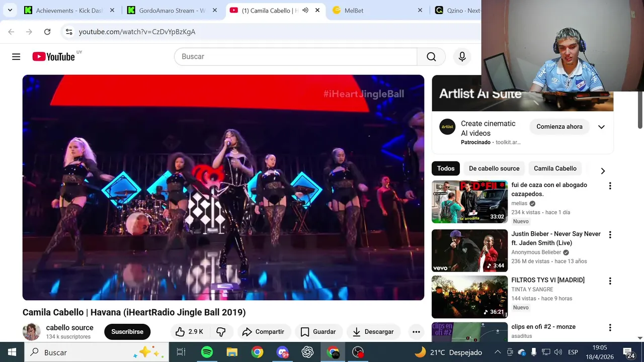
Task: Open more actions menu beside Descargar
Action: (416, 332)
